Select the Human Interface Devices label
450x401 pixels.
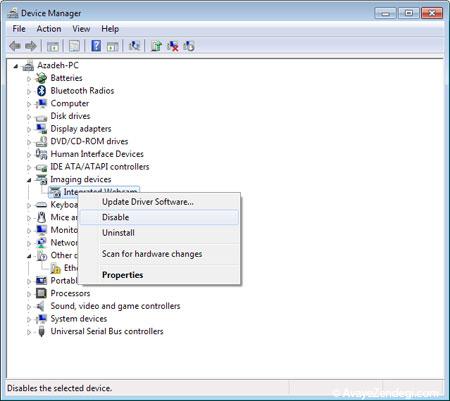pos(97,154)
